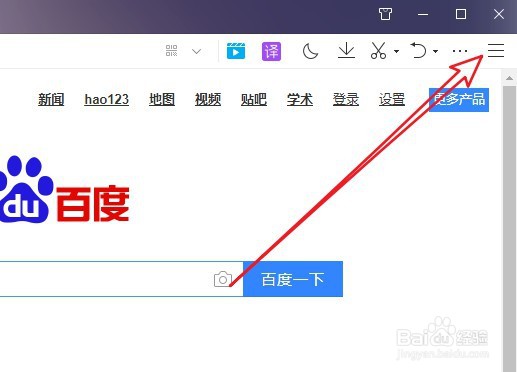Click the vertical scrollbar thumb

tap(509, 229)
